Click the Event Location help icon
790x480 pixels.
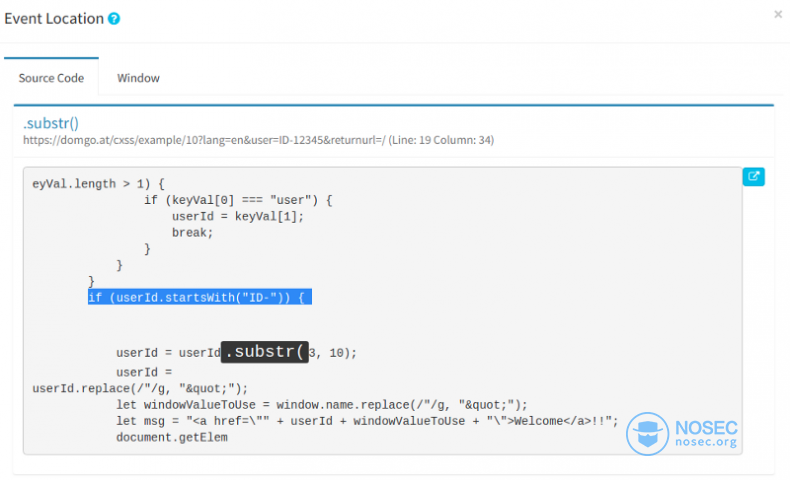point(114,19)
